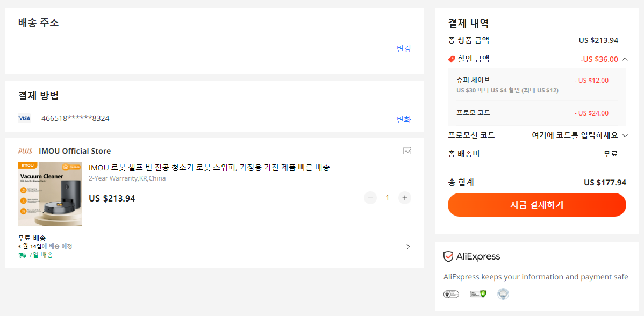Screen dimensions: 644x316
Task: Click the 총 배송비 무료 value
Action: click(x=610, y=154)
